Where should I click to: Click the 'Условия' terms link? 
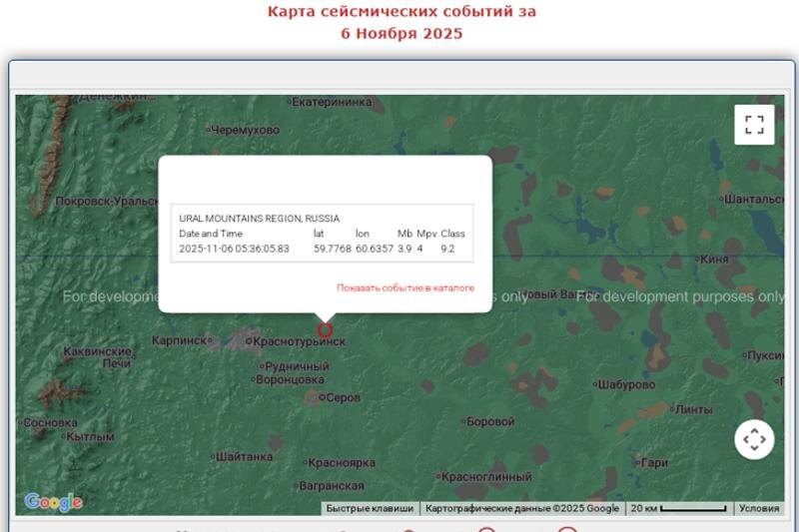(759, 508)
